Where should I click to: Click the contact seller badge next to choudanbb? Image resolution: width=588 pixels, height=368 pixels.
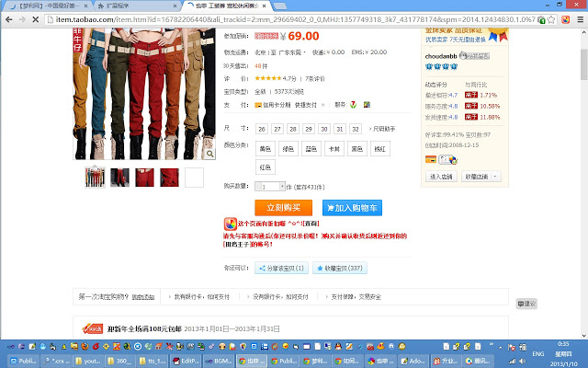point(474,56)
